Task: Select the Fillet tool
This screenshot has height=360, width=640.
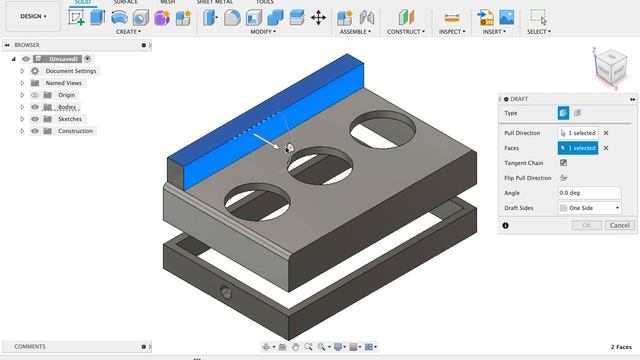Action: [232, 18]
